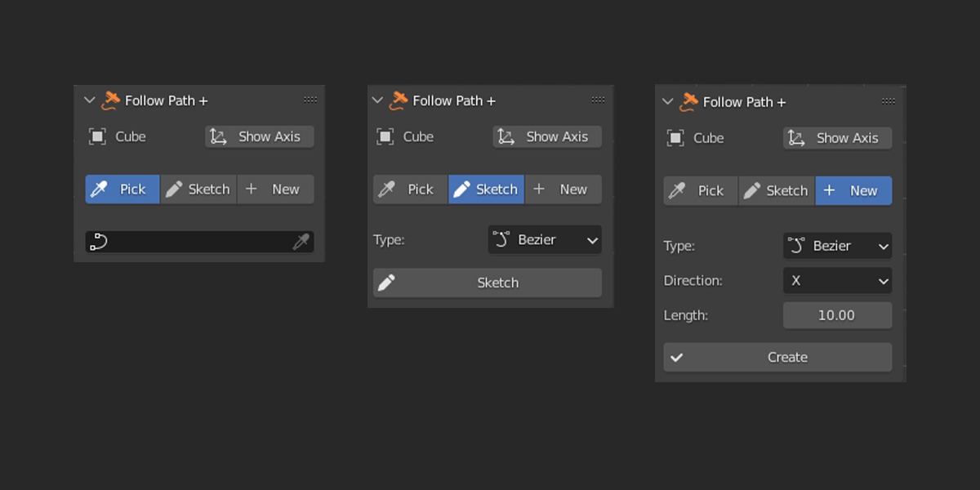Open the Direction dropdown showing X
Screen dimensions: 980x490
837,281
